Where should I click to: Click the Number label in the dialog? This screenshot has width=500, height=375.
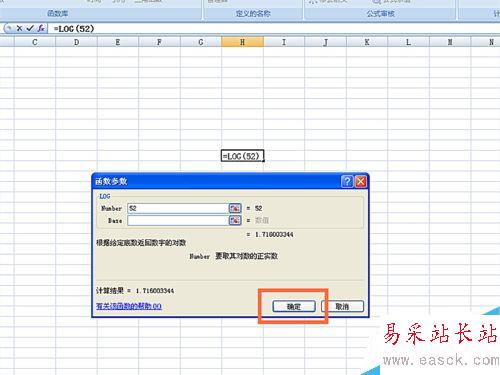pyautogui.click(x=111, y=208)
